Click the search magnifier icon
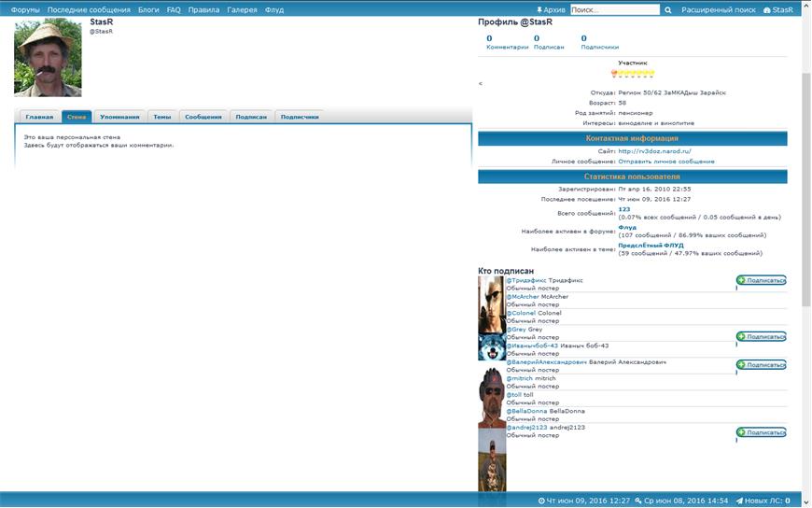Image resolution: width=812 pixels, height=508 pixels. pyautogui.click(x=668, y=9)
